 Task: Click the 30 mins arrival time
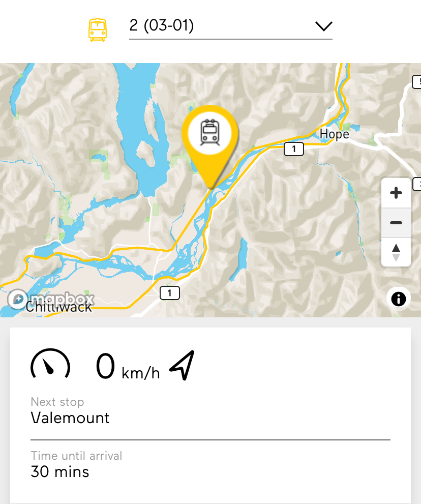coord(60,472)
